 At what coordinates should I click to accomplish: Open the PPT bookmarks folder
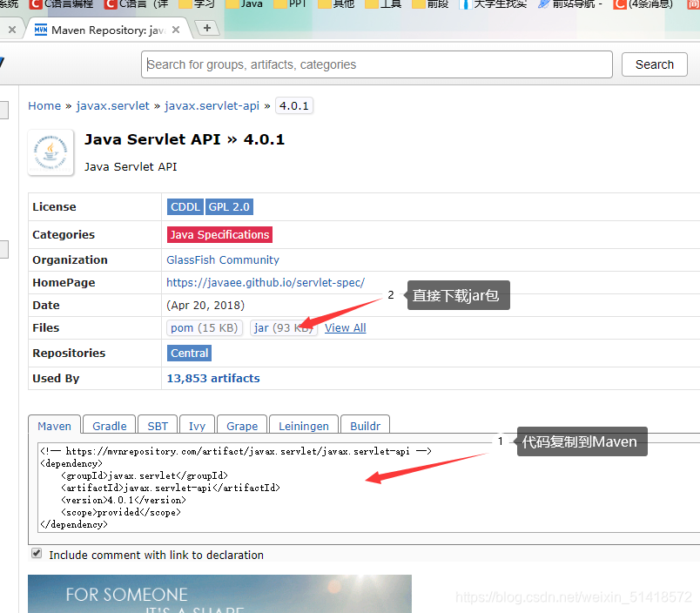(x=290, y=4)
